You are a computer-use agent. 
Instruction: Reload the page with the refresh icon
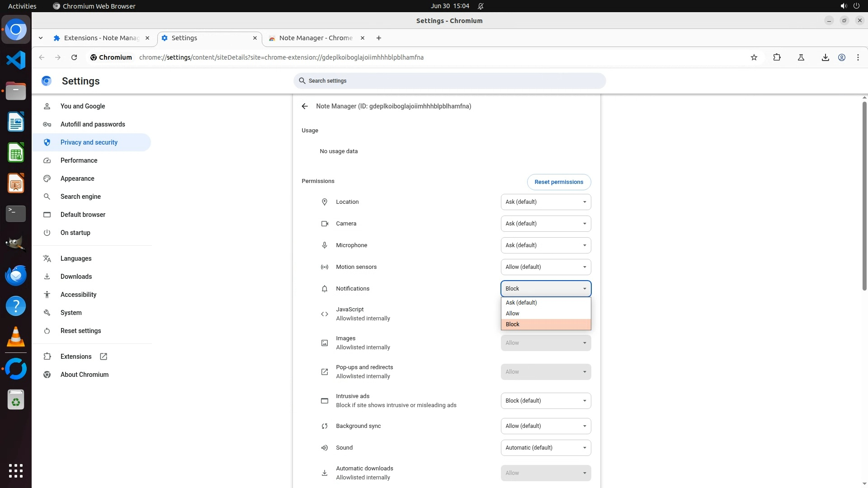[74, 57]
